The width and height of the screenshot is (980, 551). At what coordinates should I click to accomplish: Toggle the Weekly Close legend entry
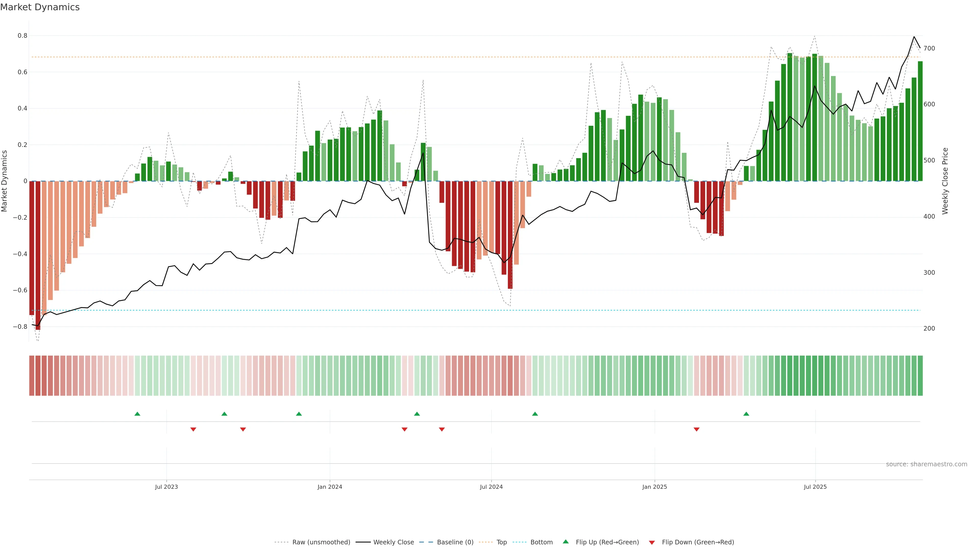[393, 542]
